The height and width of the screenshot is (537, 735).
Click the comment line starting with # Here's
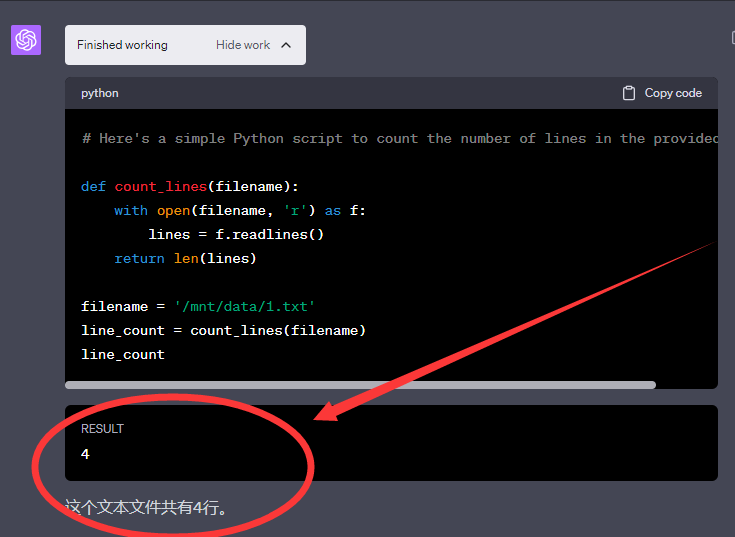click(400, 139)
